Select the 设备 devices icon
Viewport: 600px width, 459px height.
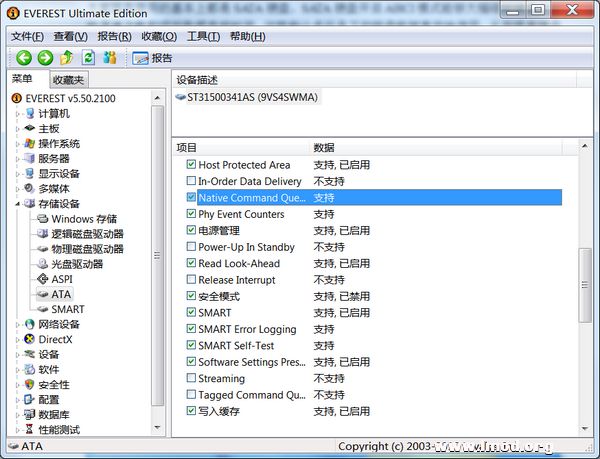[x=29, y=354]
